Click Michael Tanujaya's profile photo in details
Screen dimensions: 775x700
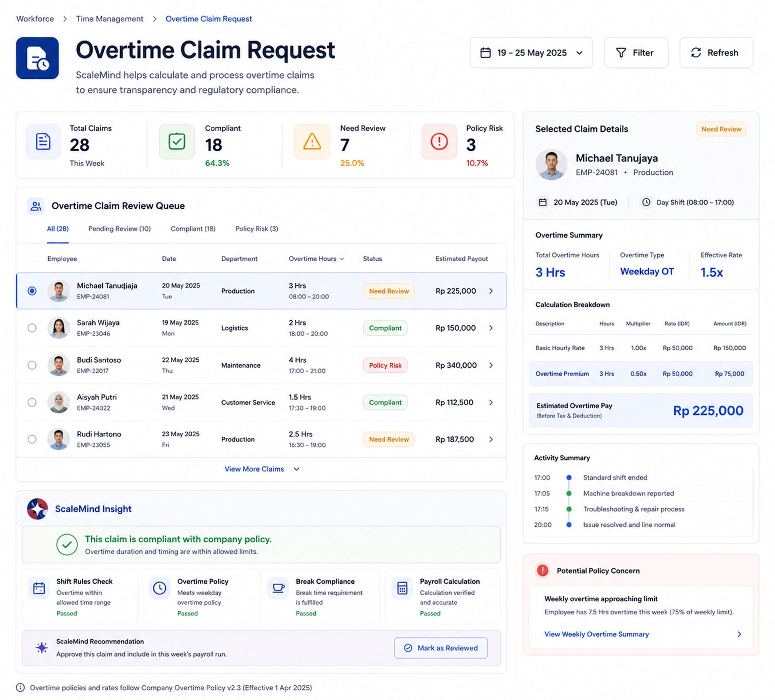point(551,164)
